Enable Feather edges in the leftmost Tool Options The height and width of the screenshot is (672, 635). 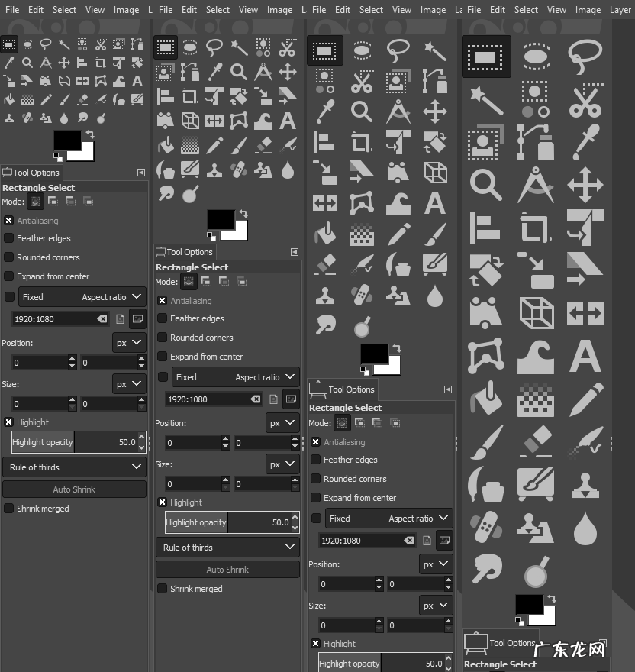pyautogui.click(x=9, y=238)
